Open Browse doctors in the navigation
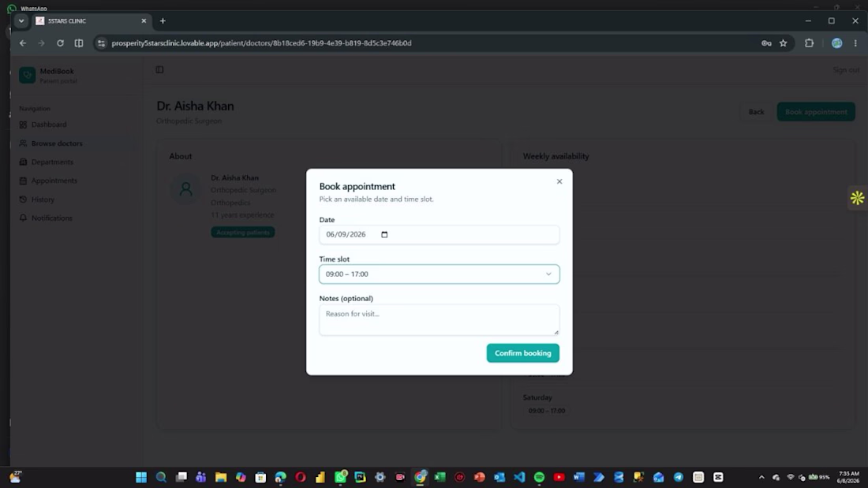The height and width of the screenshot is (488, 868). tap(57, 143)
